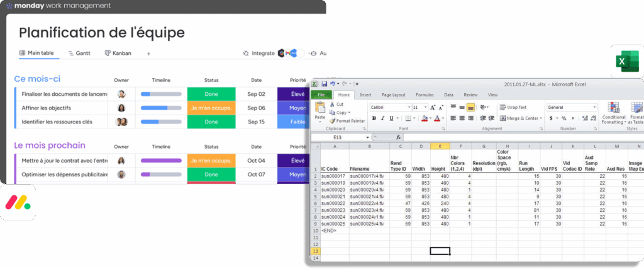The height and width of the screenshot is (269, 644).
Task: Click the Sep 06 date cell
Action: (257, 108)
